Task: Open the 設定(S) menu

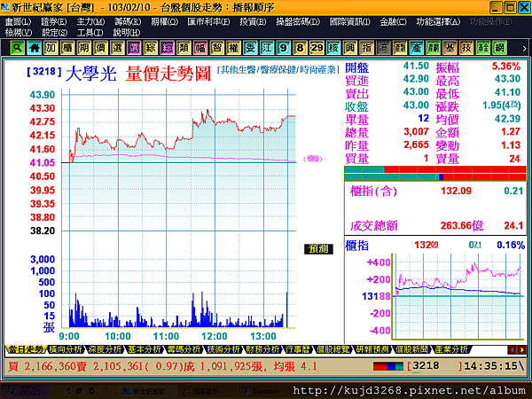Action: tap(55, 33)
